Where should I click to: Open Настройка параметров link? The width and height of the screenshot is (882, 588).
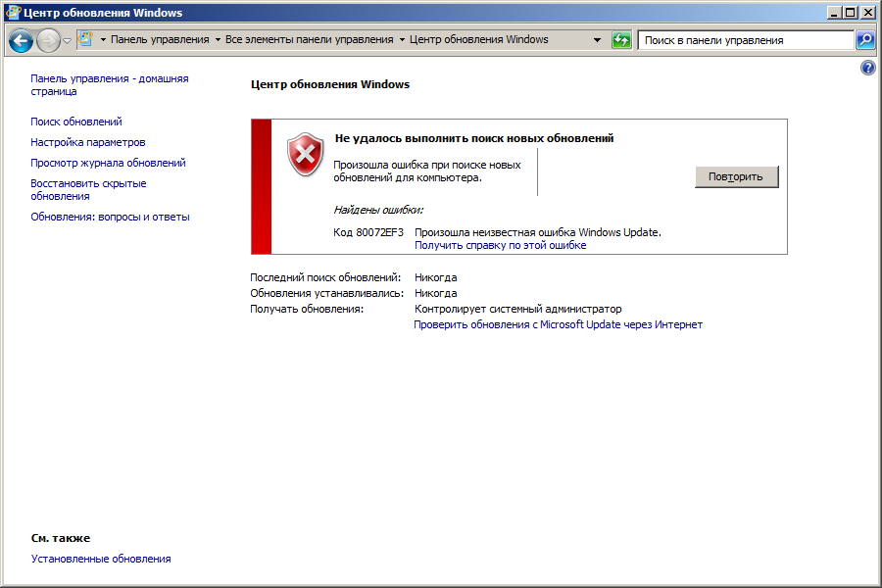tap(88, 142)
